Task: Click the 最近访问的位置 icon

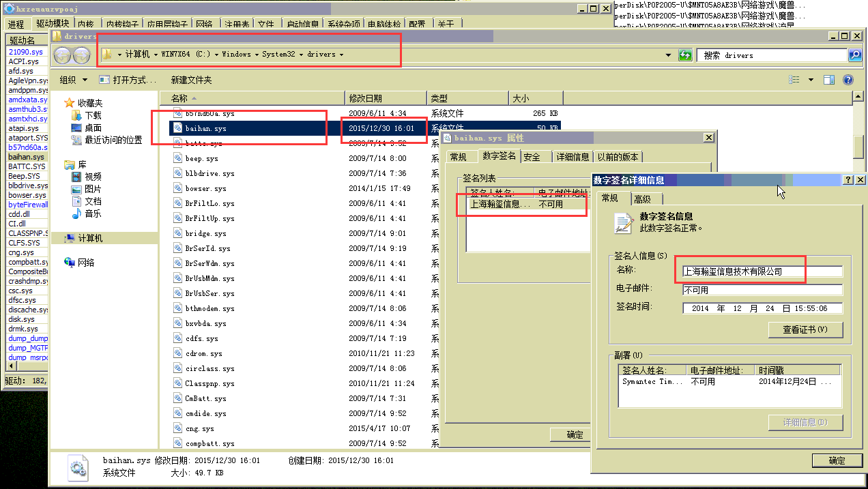Action: coord(76,140)
